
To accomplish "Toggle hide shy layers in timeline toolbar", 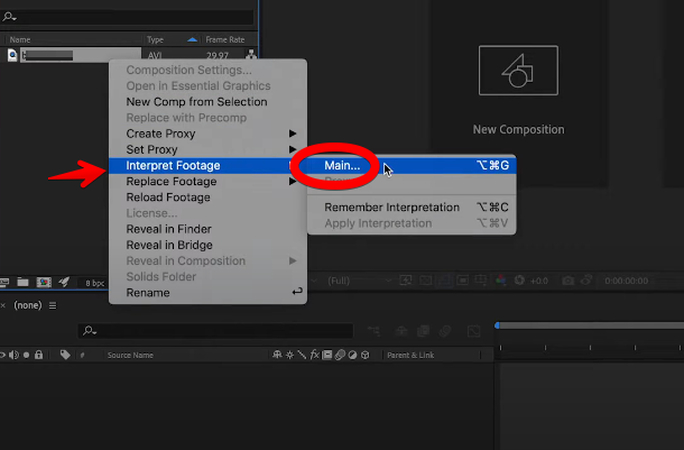I will click(401, 331).
